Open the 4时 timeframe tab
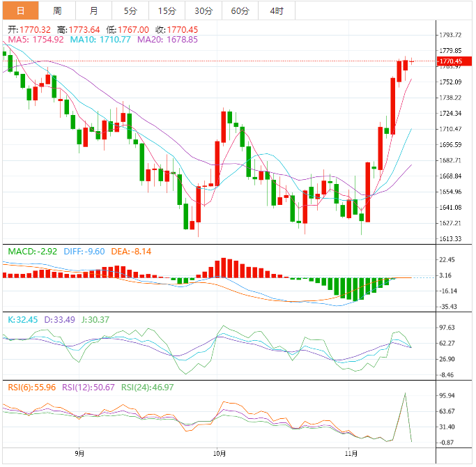This screenshot has height=467, width=476. (277, 11)
